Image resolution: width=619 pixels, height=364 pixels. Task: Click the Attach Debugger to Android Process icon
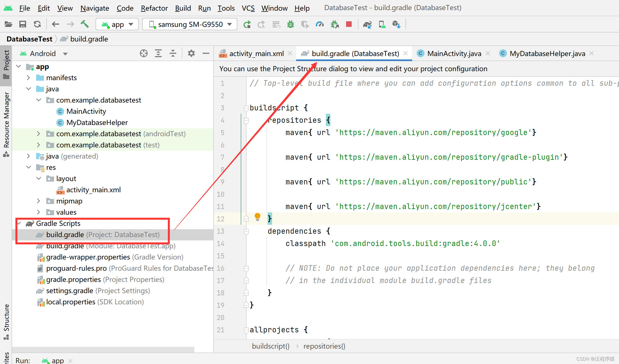(335, 25)
